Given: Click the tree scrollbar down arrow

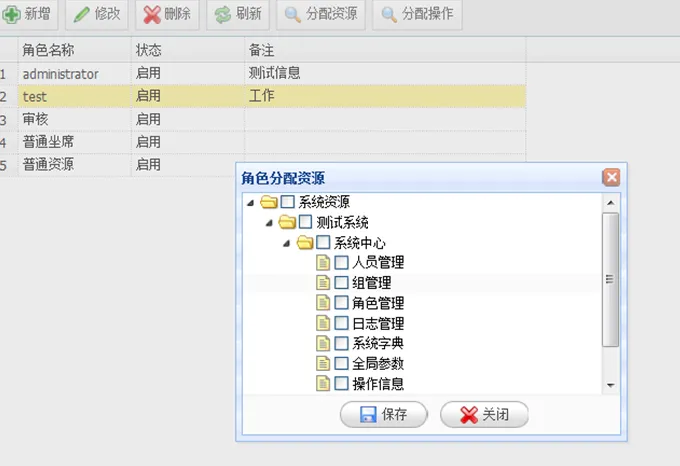Looking at the screenshot, I should [611, 385].
